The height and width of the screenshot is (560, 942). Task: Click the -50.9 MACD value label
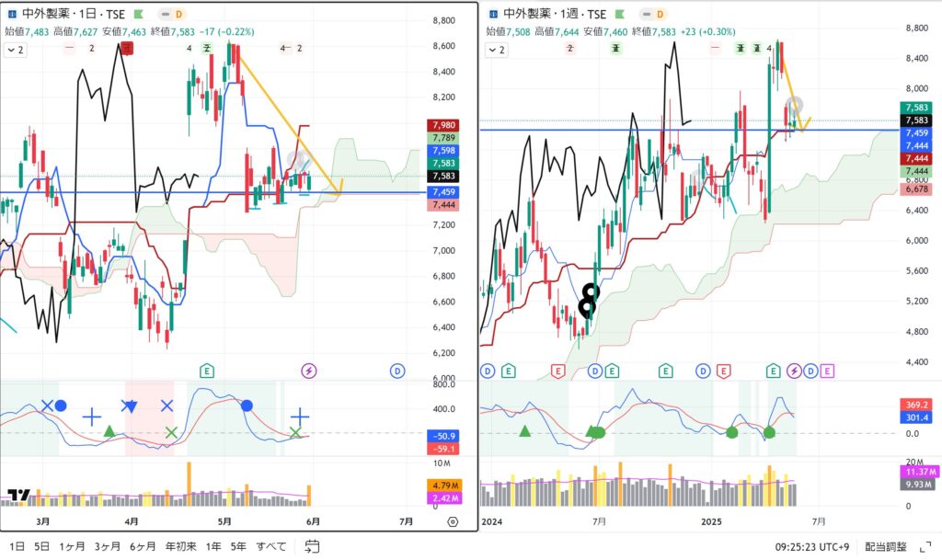tap(444, 436)
